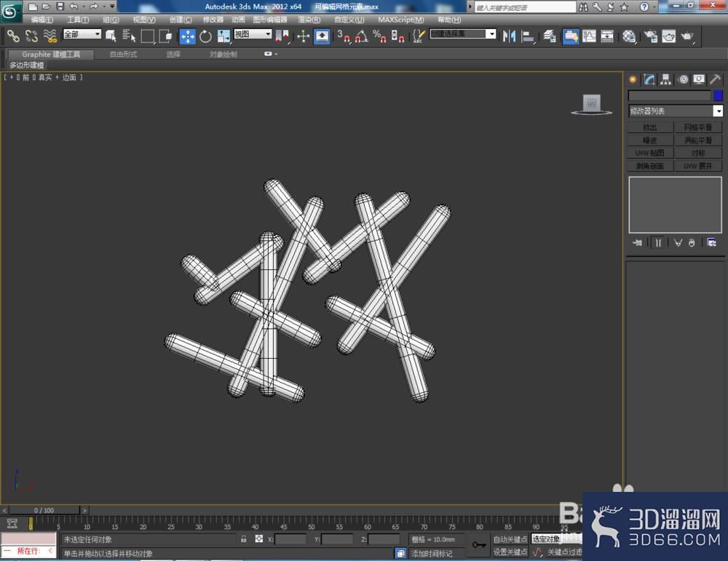Toggle Spinner Snap
Screen dimensions: 728x561
(397, 36)
